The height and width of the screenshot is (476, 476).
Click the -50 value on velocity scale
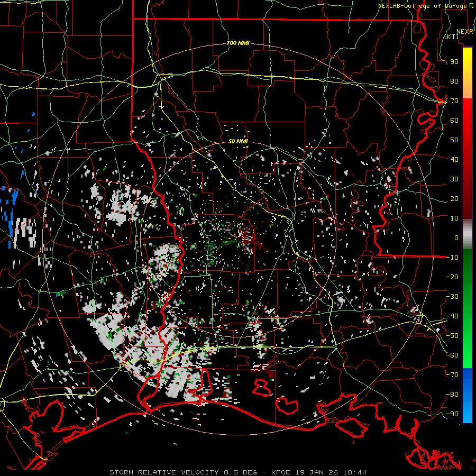(x=452, y=336)
